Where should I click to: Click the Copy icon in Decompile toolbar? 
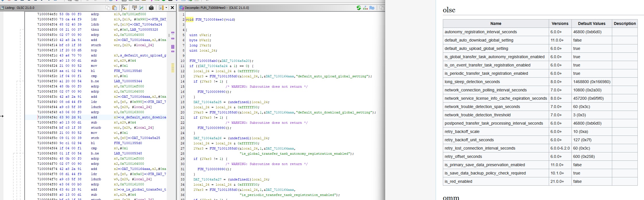pyautogui.click(x=382, y=8)
